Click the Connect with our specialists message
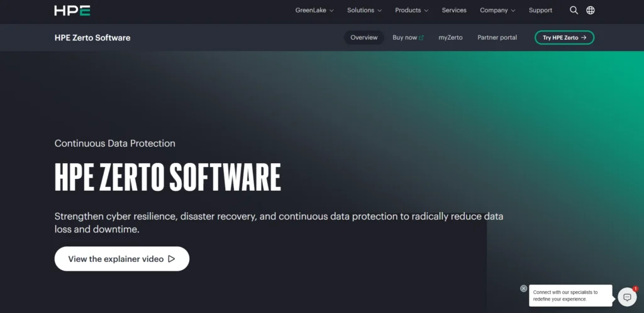644x313 pixels. click(570, 295)
